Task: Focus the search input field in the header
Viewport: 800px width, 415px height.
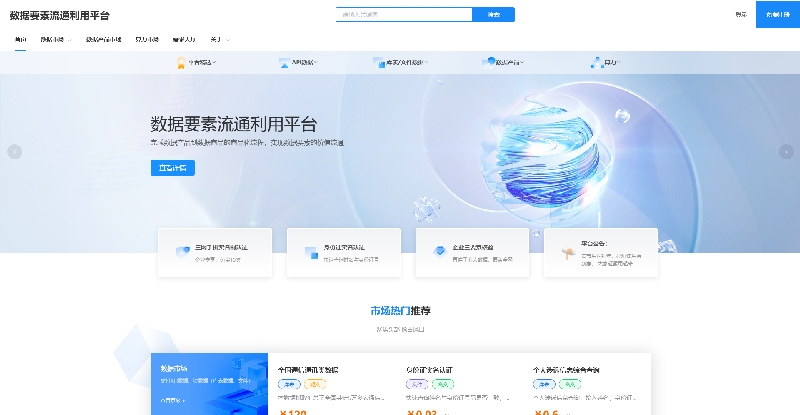Action: [x=404, y=15]
